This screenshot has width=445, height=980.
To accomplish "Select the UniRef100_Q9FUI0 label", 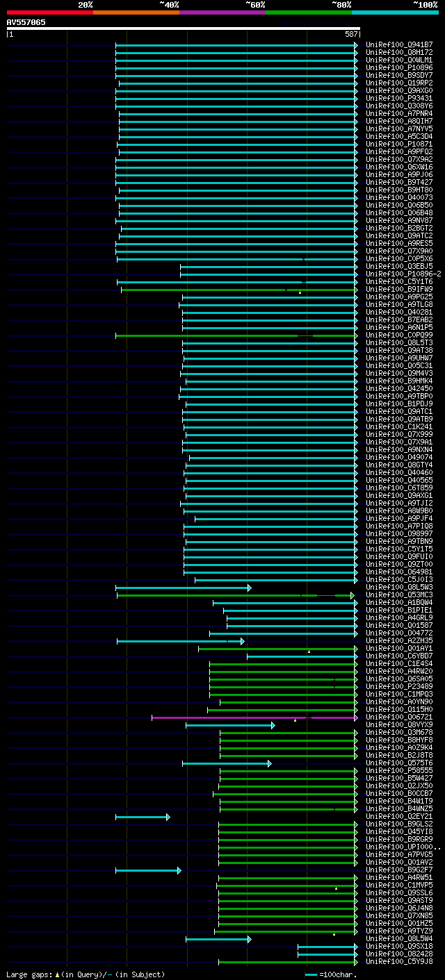I will click(x=399, y=556).
